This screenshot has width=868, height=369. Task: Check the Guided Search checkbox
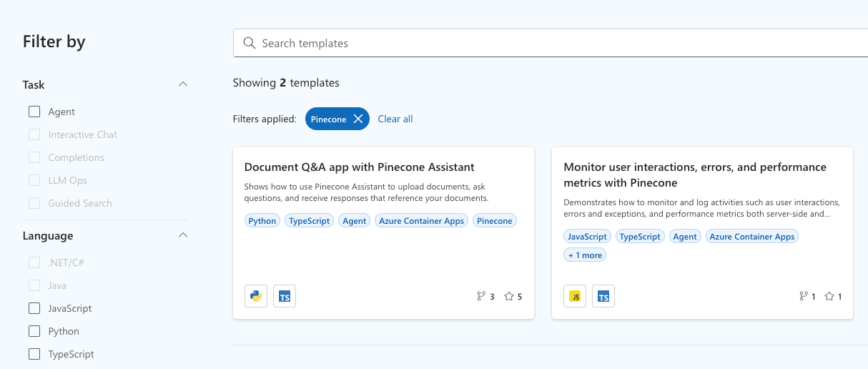click(x=34, y=203)
